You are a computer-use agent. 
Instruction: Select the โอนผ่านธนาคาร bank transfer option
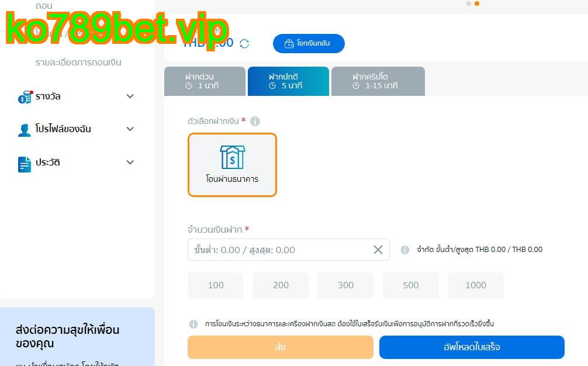tap(232, 165)
